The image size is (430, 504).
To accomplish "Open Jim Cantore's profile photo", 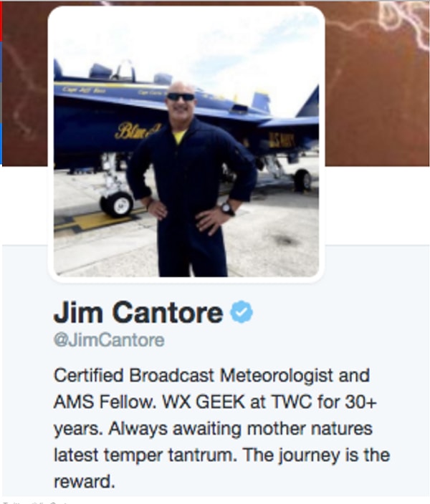I will [x=186, y=144].
